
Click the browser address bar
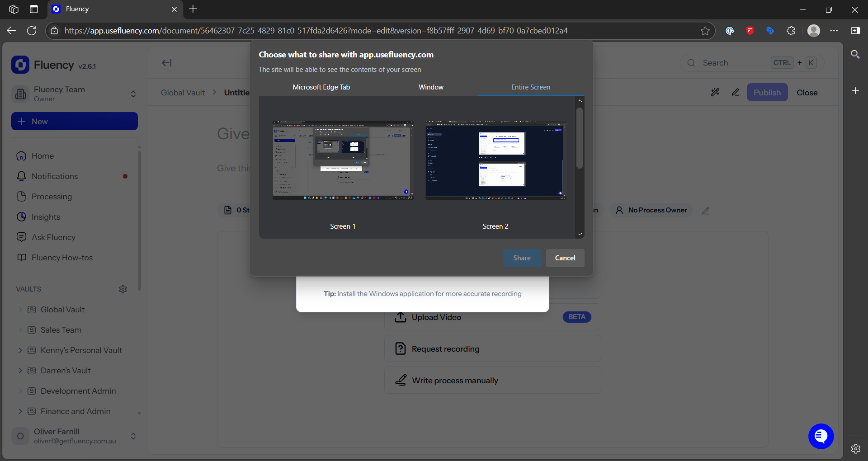[x=380, y=31]
